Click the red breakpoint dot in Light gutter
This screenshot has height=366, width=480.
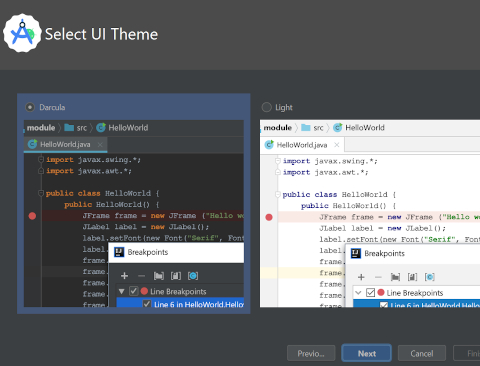(x=269, y=217)
